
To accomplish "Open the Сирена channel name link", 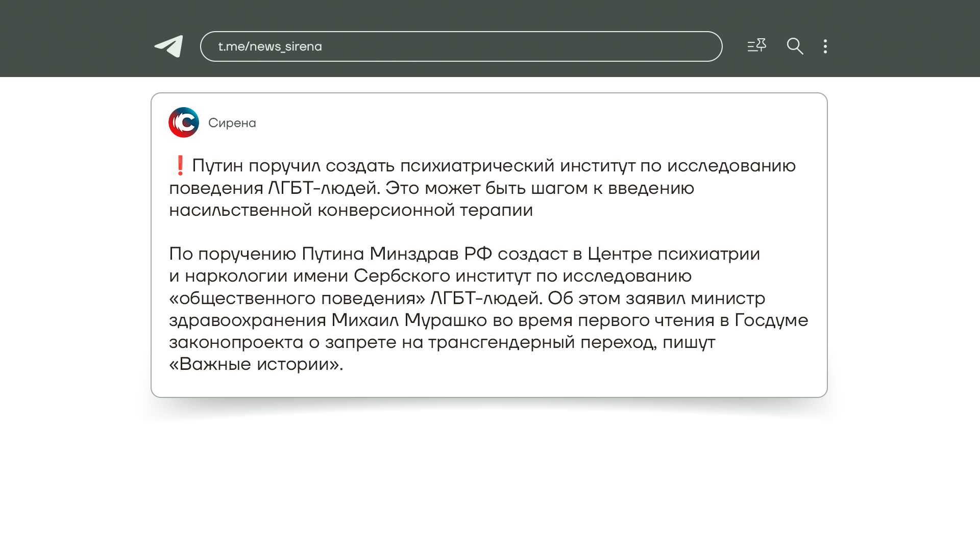I will pos(232,123).
